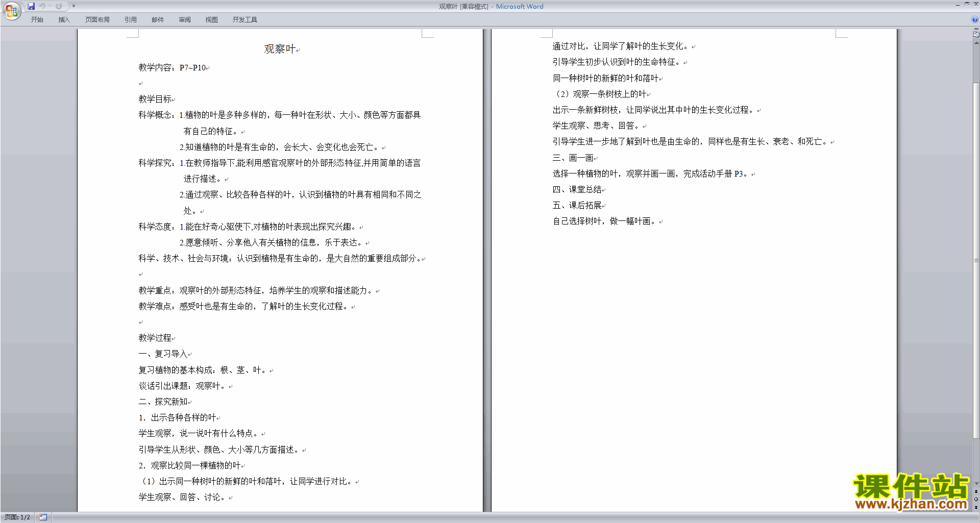Click the scrollbar down arrow
Screen dimensions: 980x523
coord(976,484)
